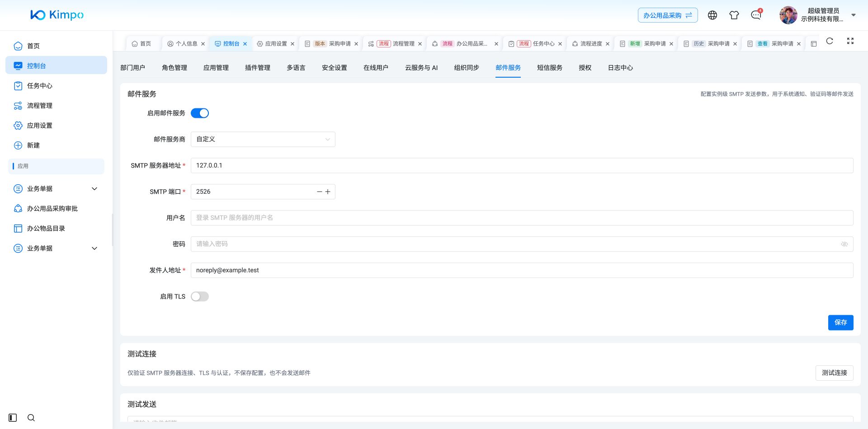Close the 控制台 tab
The width and height of the screenshot is (868, 429).
(245, 44)
